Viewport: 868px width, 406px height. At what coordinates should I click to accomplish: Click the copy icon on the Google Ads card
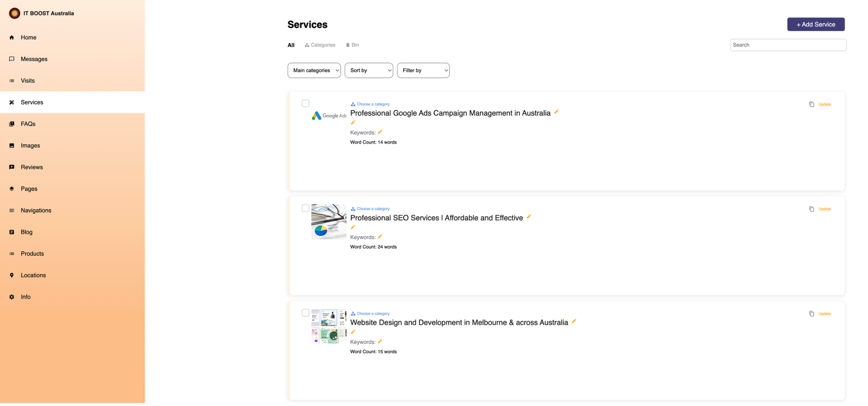(812, 104)
